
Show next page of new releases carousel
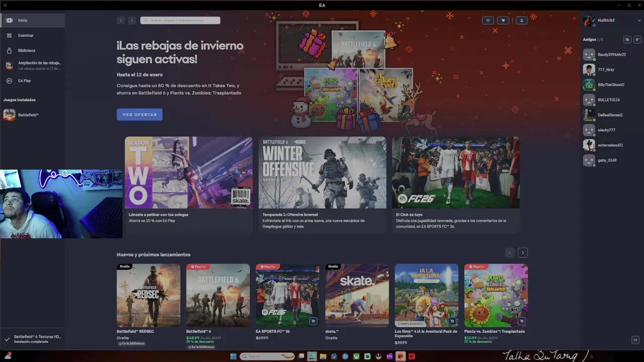[522, 253]
